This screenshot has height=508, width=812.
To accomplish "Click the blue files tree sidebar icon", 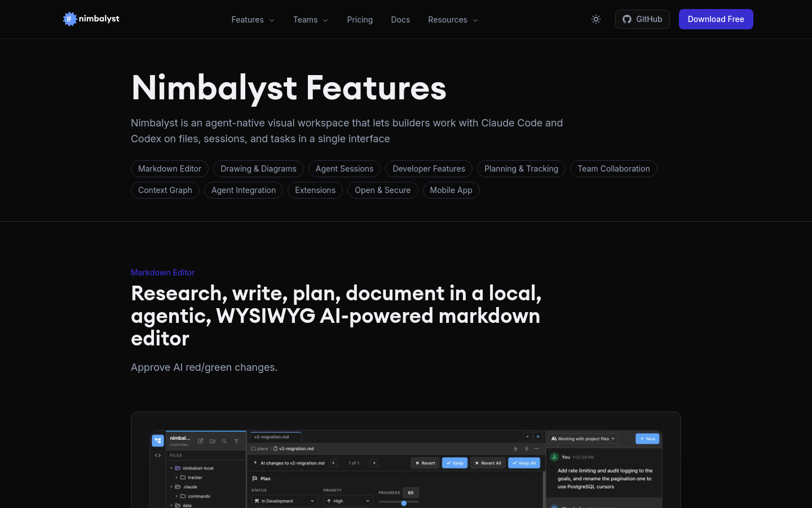I will [158, 440].
